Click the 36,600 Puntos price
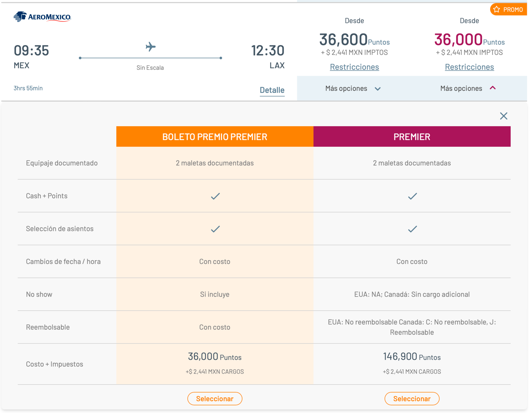 click(354, 39)
